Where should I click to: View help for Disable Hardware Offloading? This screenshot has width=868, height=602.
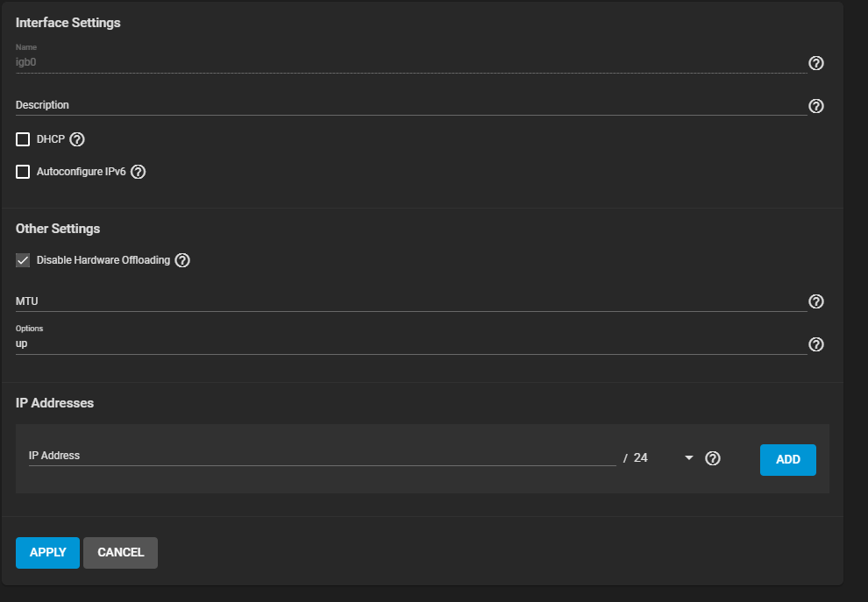pos(182,260)
